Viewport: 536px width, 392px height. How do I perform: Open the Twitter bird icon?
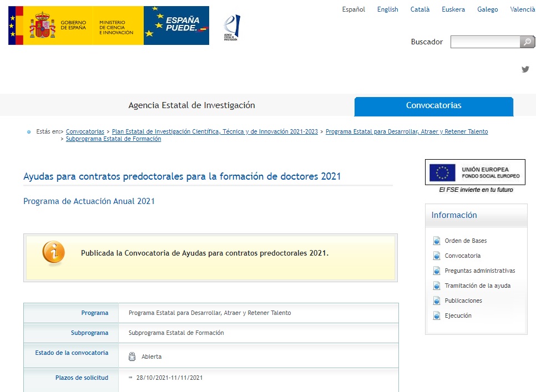525,69
